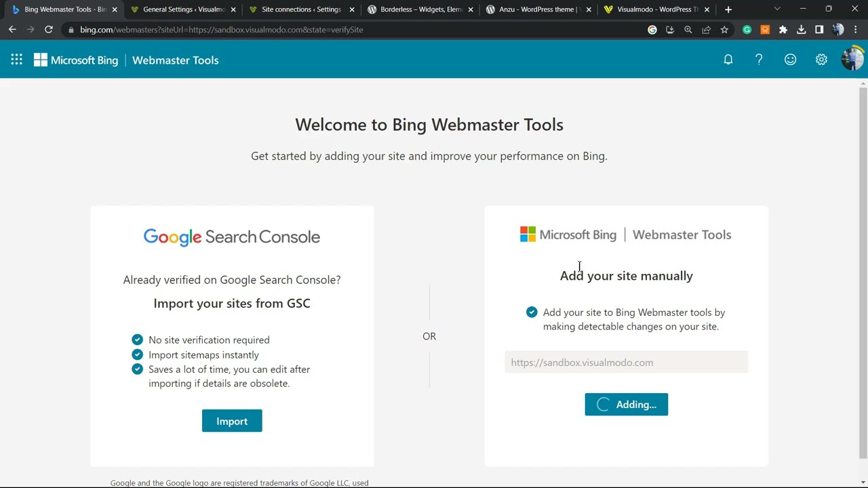Open Webmaster Tools settings gear
This screenshot has width=868, height=488.
pyautogui.click(x=821, y=60)
